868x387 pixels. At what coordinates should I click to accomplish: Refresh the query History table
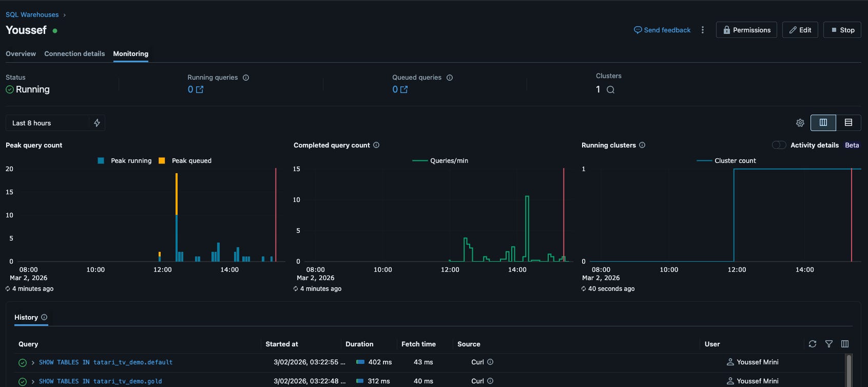(813, 344)
